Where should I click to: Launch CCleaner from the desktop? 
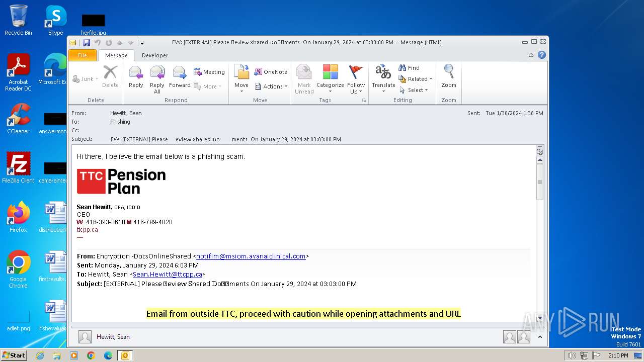coord(18,119)
